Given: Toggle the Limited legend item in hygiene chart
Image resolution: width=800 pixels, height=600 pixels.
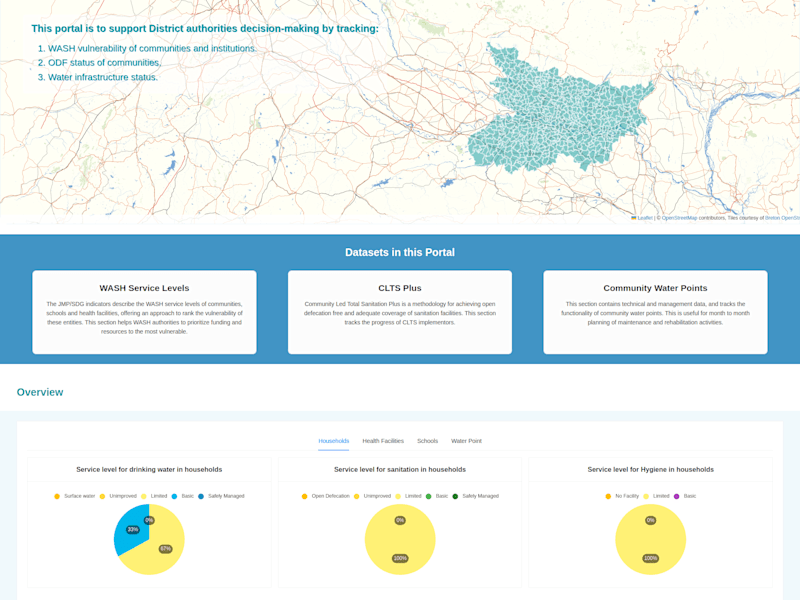Looking at the screenshot, I should [x=657, y=496].
